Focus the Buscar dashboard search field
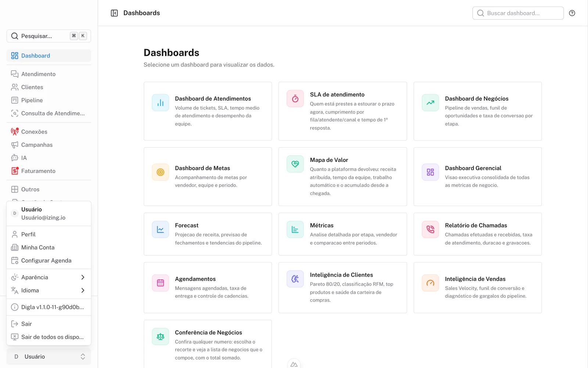The width and height of the screenshot is (588, 368). pos(518,13)
